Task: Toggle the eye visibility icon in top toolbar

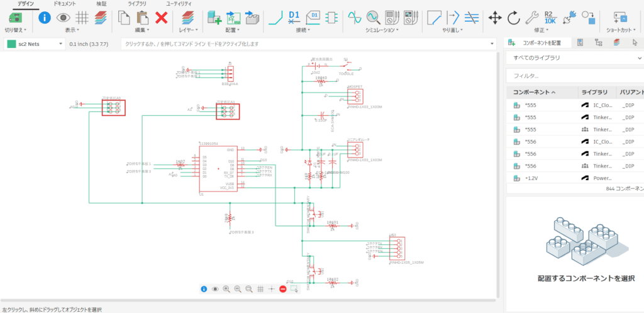Action: coord(63,17)
